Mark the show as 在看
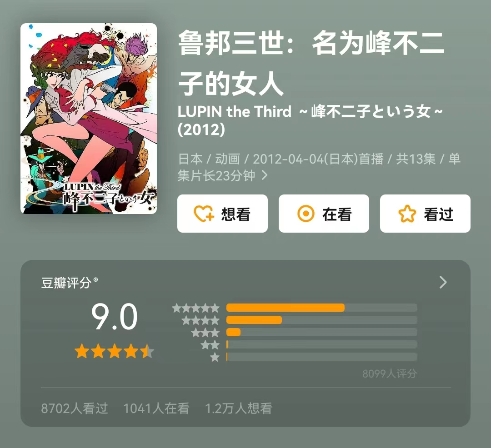This screenshot has width=491, height=448. point(324,214)
